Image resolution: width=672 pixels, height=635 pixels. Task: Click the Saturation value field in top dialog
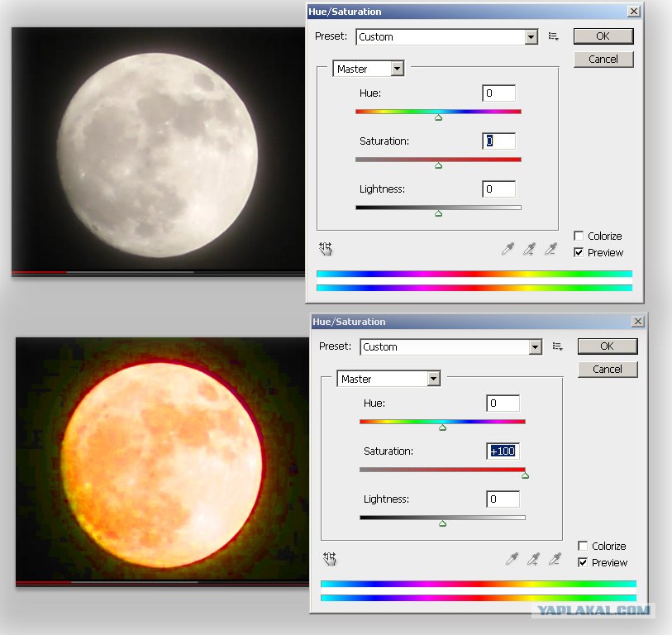coord(499,141)
